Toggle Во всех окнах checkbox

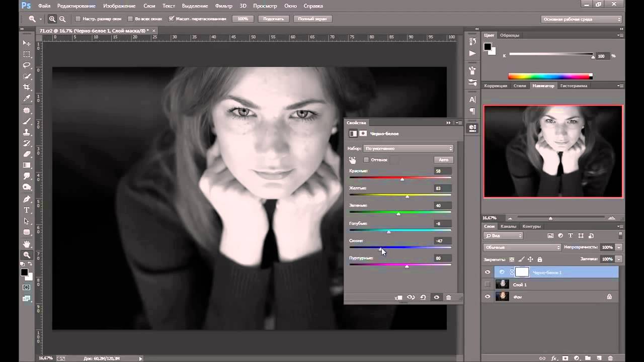[130, 19]
